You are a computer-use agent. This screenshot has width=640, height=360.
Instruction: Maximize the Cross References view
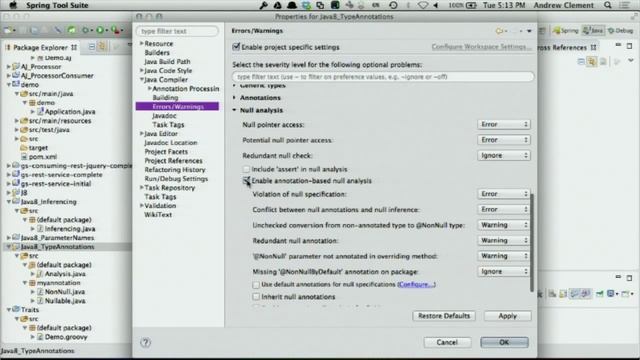pos(629,46)
